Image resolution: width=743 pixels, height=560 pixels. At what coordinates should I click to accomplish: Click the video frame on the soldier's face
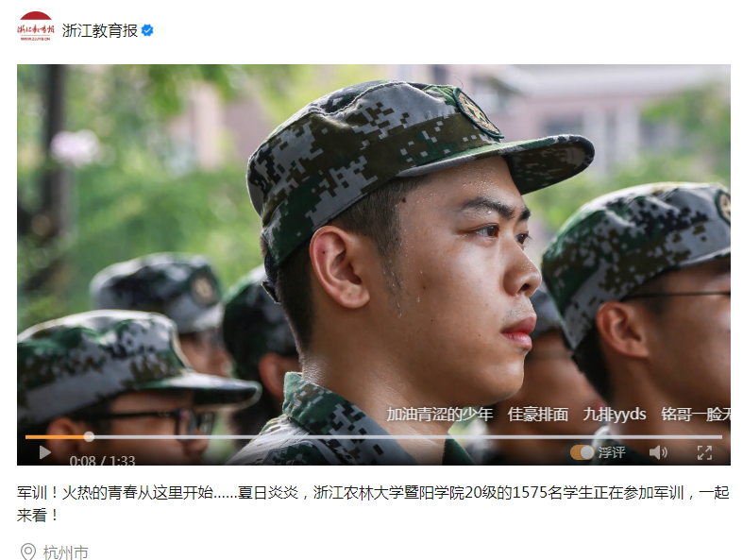tap(455, 265)
